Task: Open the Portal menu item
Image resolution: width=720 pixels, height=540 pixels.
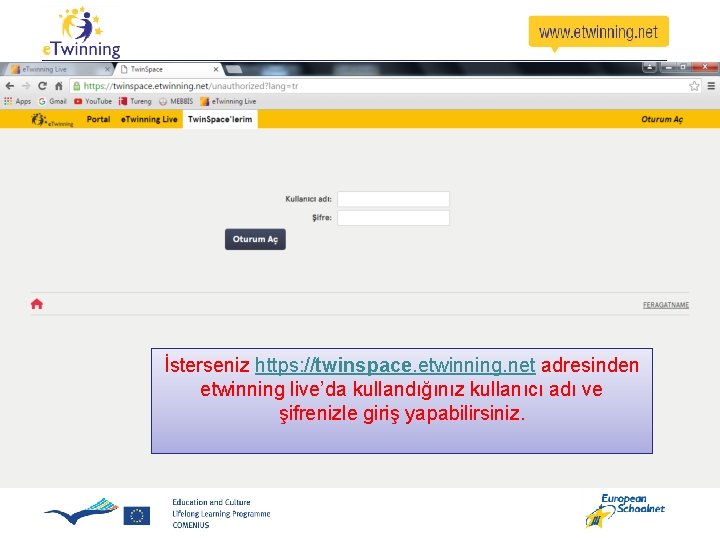Action: (98, 119)
